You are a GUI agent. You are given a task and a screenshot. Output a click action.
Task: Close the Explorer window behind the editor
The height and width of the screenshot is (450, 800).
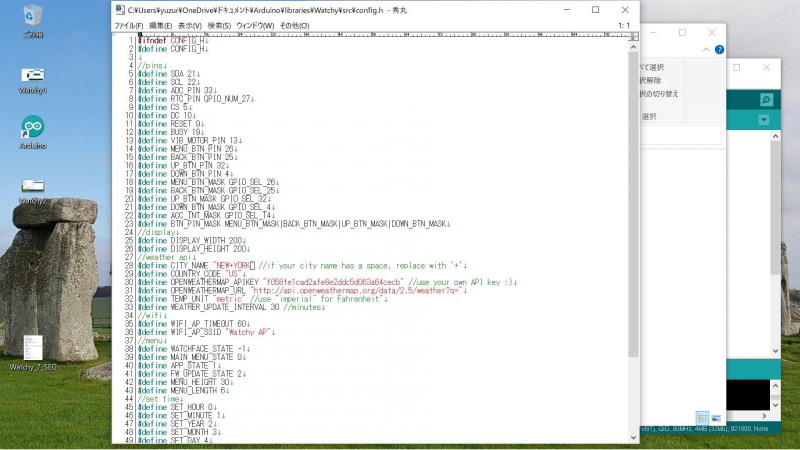point(712,33)
